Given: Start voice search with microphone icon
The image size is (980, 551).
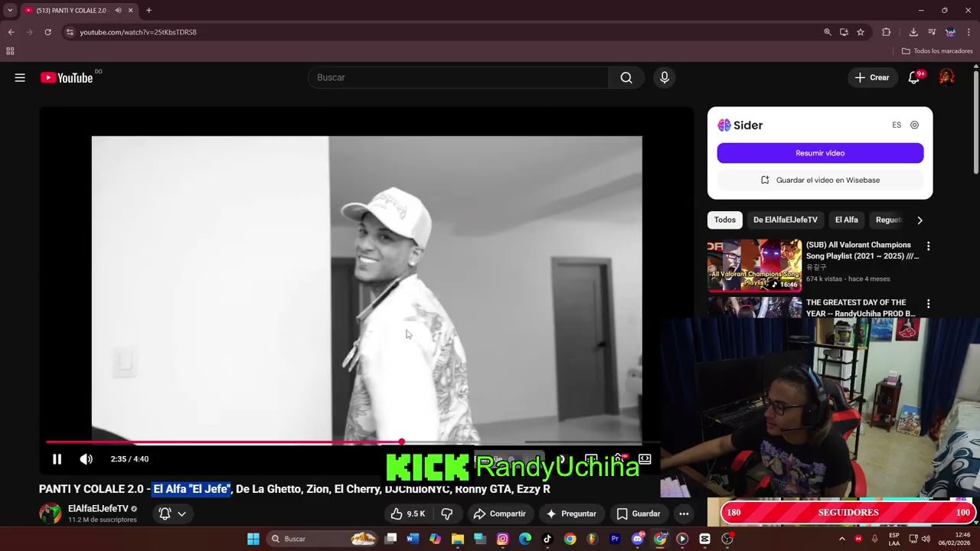Looking at the screenshot, I should tap(665, 77).
